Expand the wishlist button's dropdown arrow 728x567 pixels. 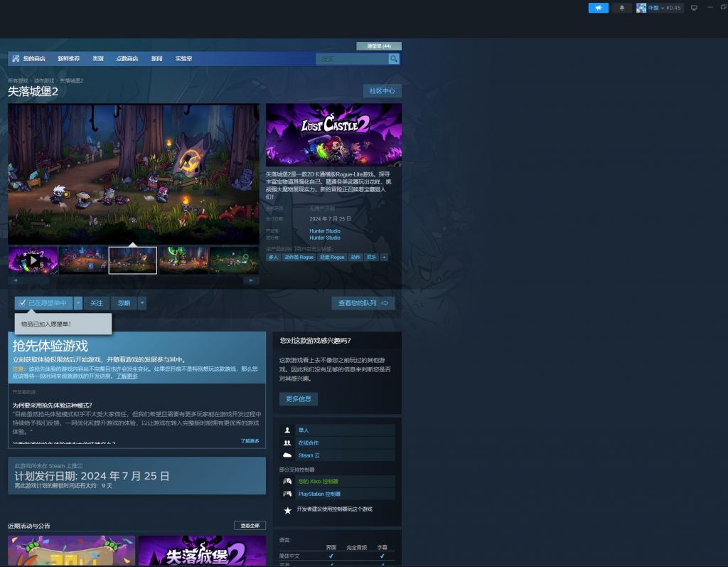(x=78, y=302)
